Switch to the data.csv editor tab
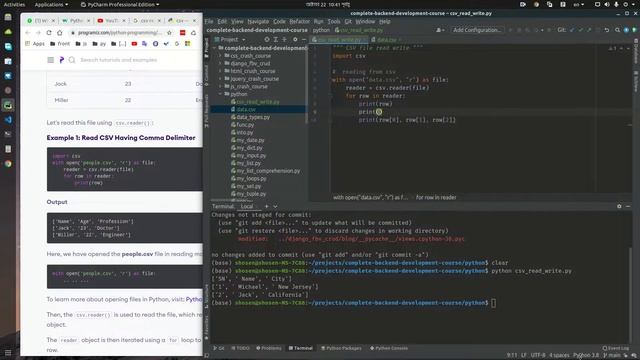 click(x=387, y=40)
